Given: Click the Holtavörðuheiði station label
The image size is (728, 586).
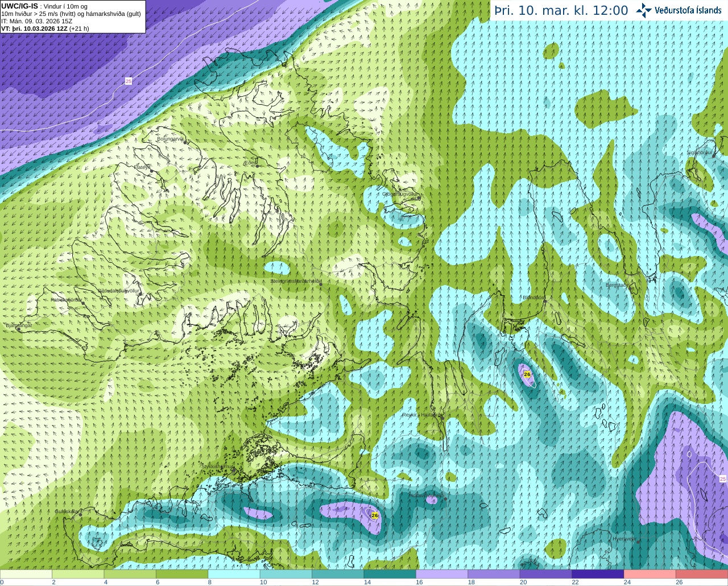Looking at the screenshot, I should click(426, 496).
